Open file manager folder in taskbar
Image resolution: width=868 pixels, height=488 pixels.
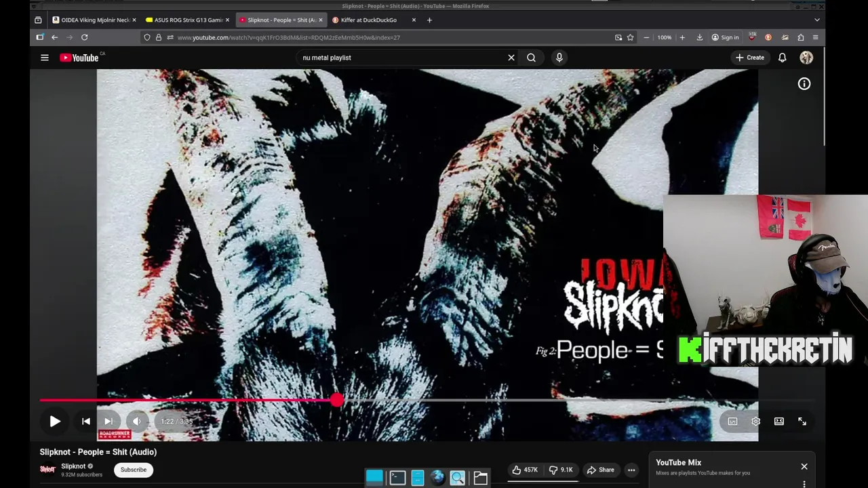point(480,478)
